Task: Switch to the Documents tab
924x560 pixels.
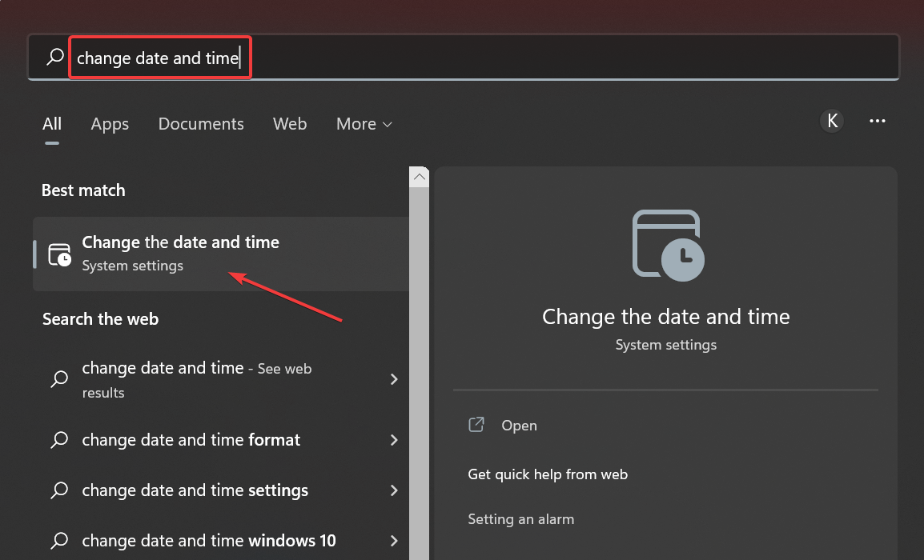Action: pos(201,124)
